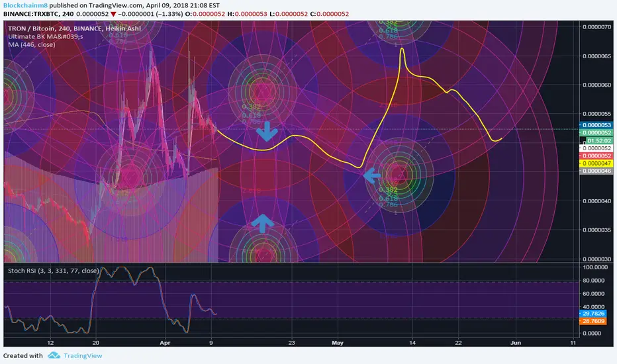Click the blue 0.0000053 price label
Image resolution: width=617 pixels, height=364 pixels.
point(596,125)
